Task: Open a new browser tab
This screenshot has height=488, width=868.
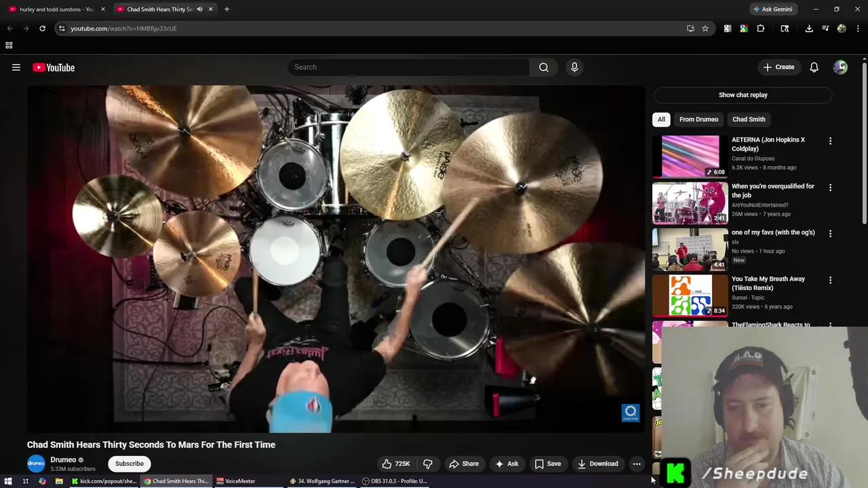Action: pos(226,9)
